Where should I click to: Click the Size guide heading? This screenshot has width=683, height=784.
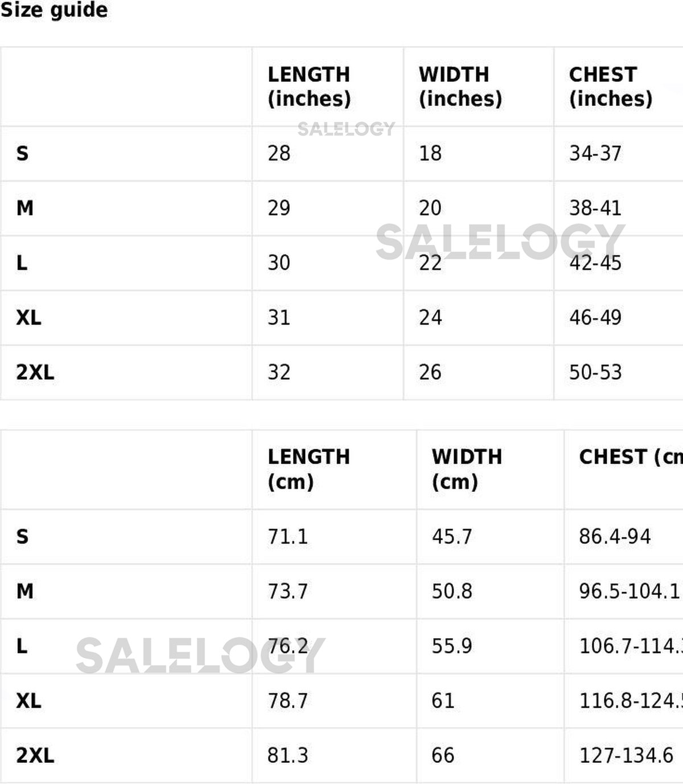point(54,10)
